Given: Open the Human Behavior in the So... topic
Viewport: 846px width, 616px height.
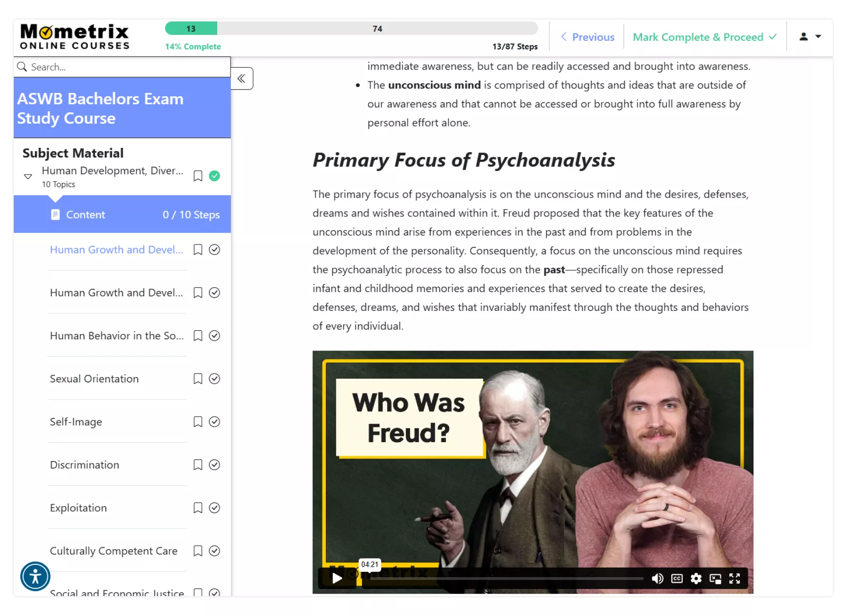Looking at the screenshot, I should [x=117, y=336].
